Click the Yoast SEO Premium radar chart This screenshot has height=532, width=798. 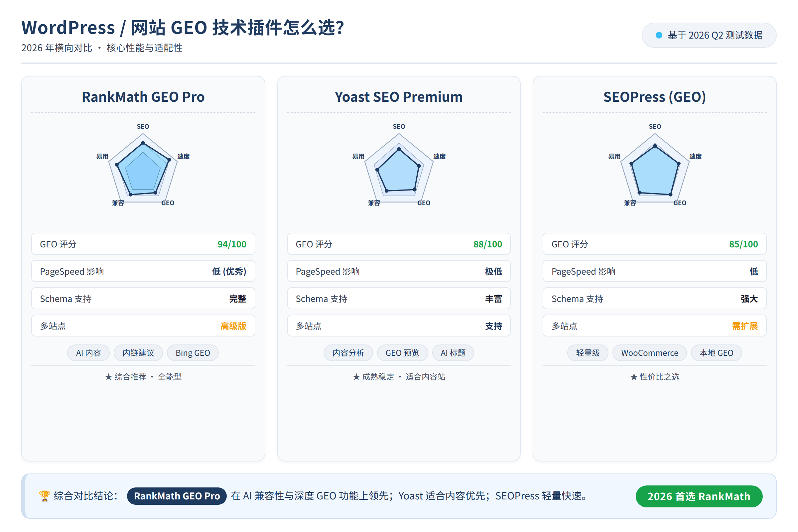coord(399,166)
